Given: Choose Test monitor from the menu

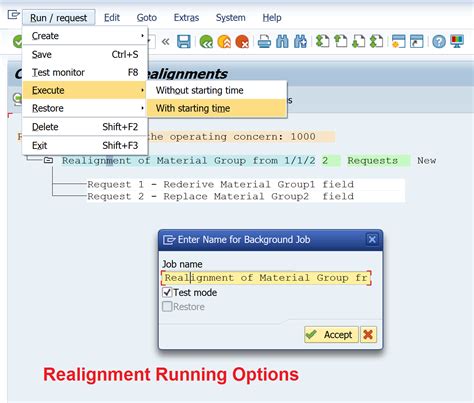Looking at the screenshot, I should [85, 72].
